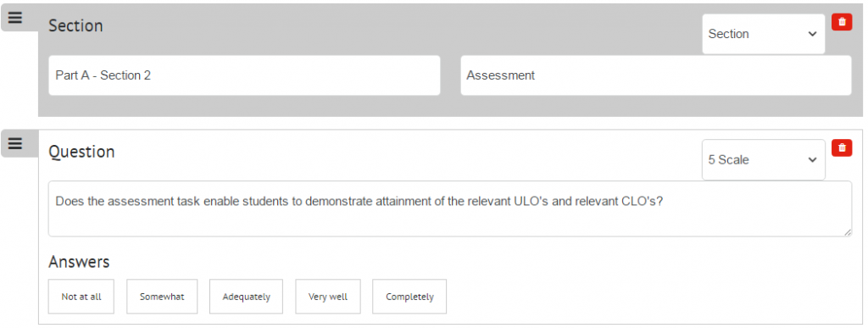This screenshot has width=868, height=328.
Task: Click the Answers heading
Action: tap(79, 262)
